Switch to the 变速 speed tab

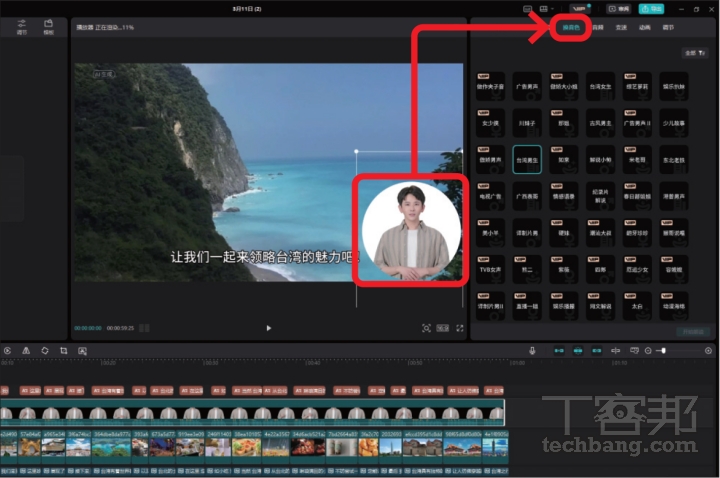(621, 28)
